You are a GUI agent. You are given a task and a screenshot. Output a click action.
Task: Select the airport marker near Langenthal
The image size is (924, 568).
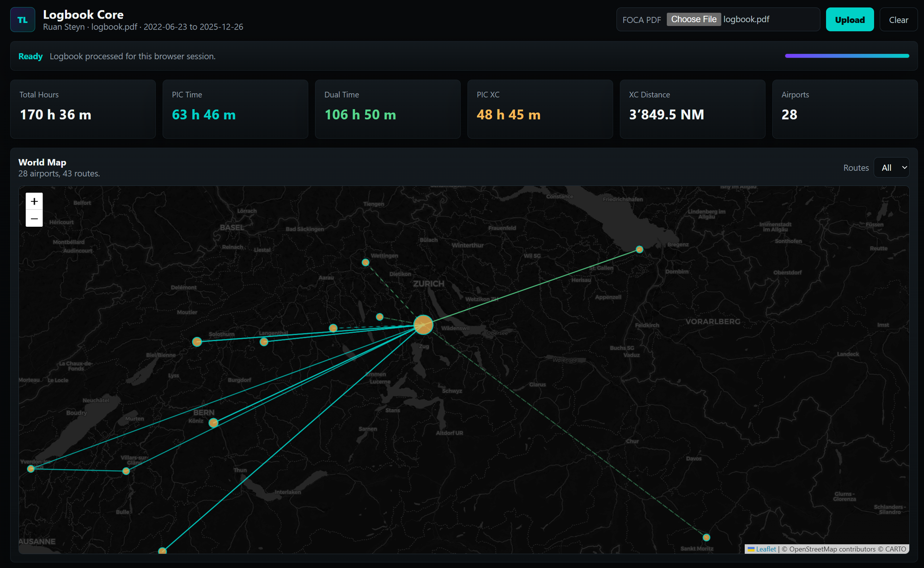pos(264,342)
